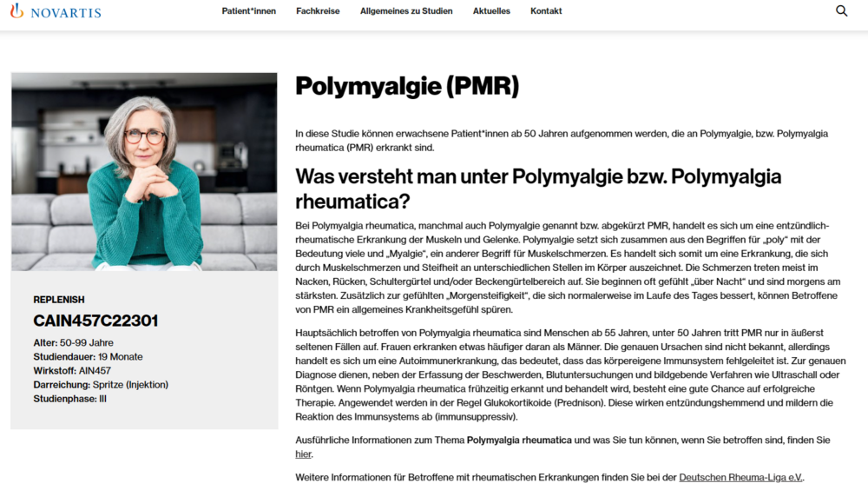The width and height of the screenshot is (868, 490).
Task: Click the Alter: 50-99 Jahre entry
Action: pos(74,343)
